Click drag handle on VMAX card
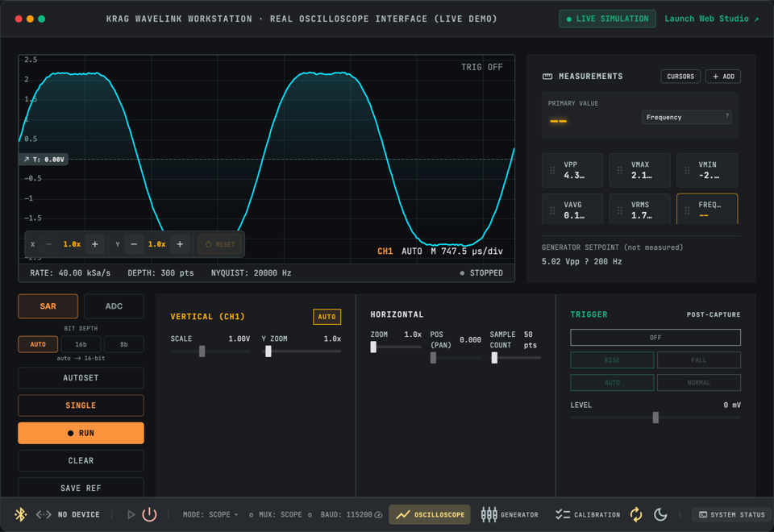Image resolution: width=774 pixels, height=532 pixels. [x=619, y=170]
